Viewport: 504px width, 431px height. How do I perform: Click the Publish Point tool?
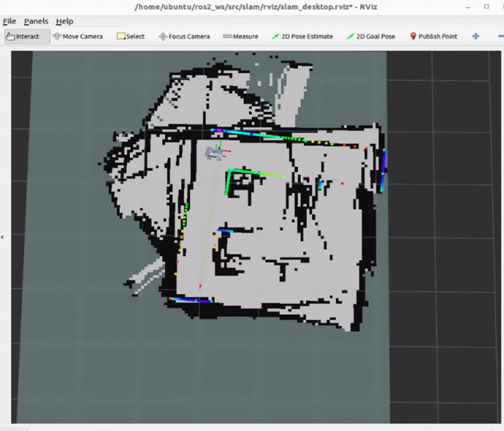[434, 37]
